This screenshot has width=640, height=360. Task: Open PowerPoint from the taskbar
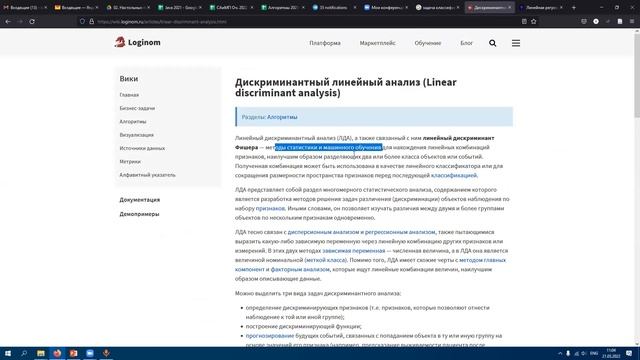click(73, 353)
